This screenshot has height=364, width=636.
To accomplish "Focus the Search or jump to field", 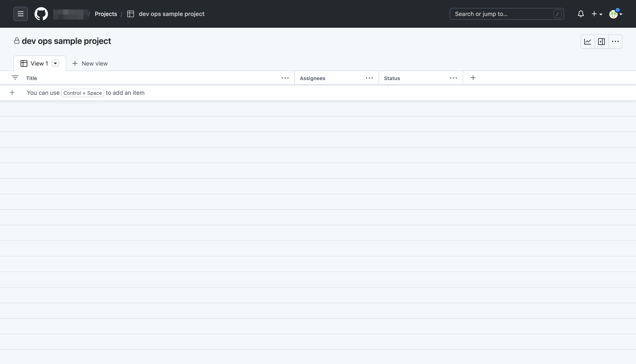I will coord(503,14).
